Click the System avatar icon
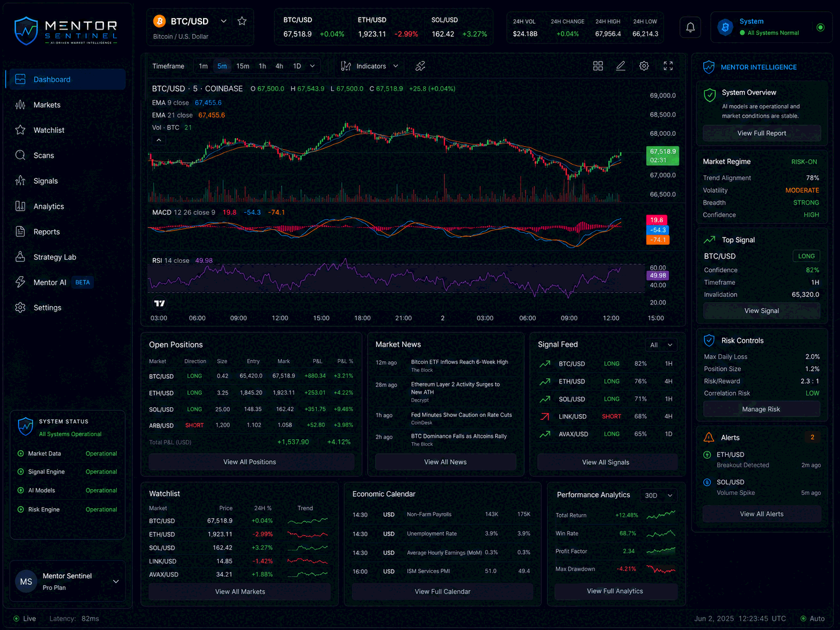Screen dimensions: 840x630 pyautogui.click(x=725, y=27)
